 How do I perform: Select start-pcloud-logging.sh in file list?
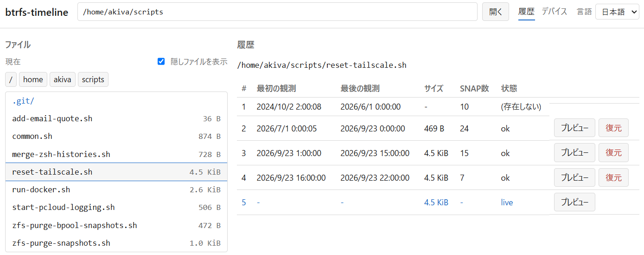pyautogui.click(x=116, y=207)
